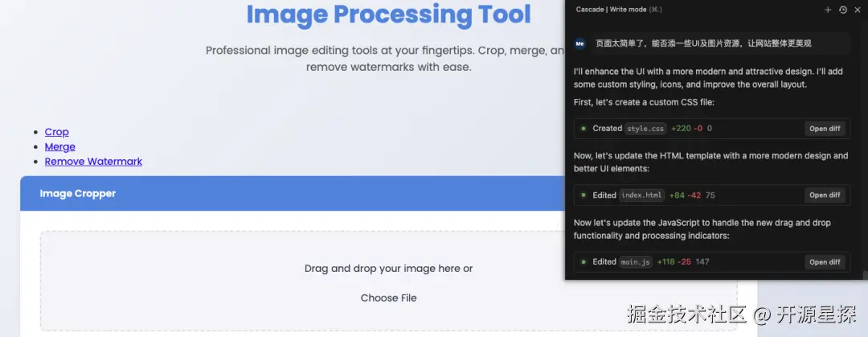Screen dimensions: 868x337
Task: Start a new Cascade chat with plus icon
Action: point(828,10)
